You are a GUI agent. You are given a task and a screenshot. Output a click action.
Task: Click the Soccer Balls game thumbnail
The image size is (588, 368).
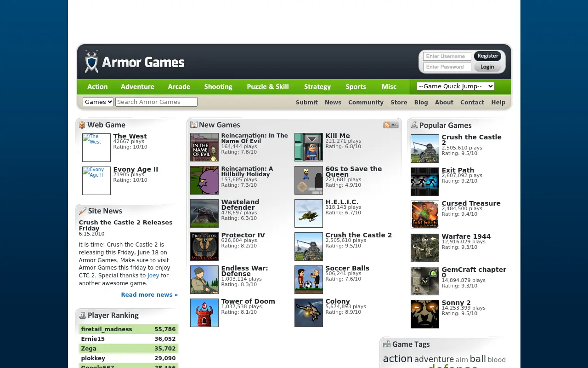tap(309, 280)
